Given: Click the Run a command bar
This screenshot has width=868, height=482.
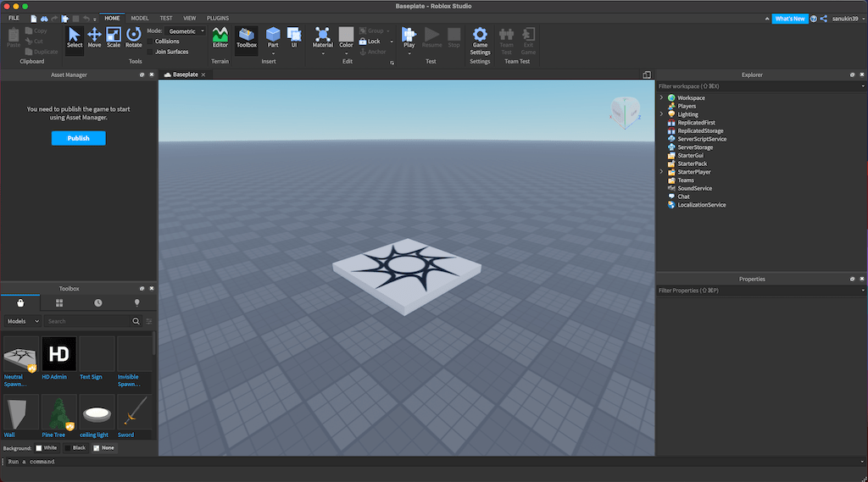Looking at the screenshot, I should (x=431, y=462).
